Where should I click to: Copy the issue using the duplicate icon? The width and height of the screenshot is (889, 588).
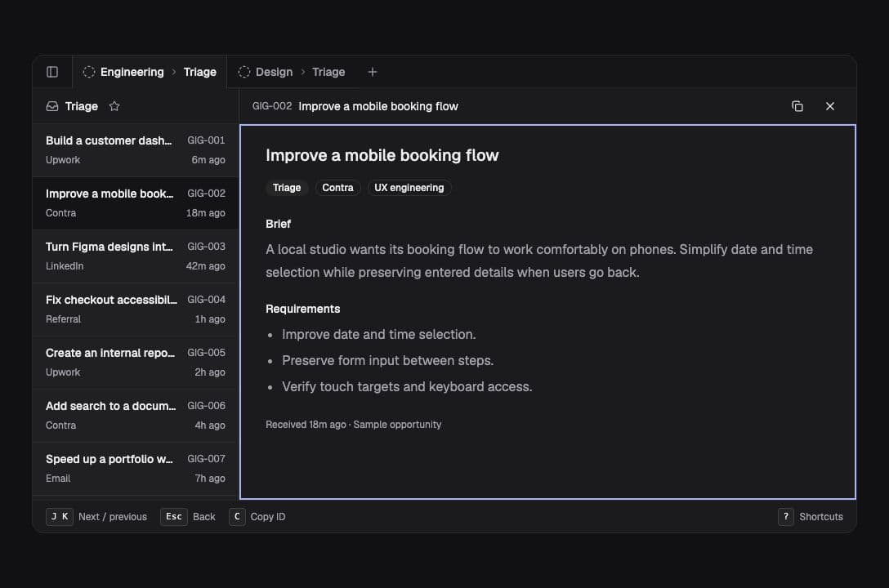[x=797, y=106]
